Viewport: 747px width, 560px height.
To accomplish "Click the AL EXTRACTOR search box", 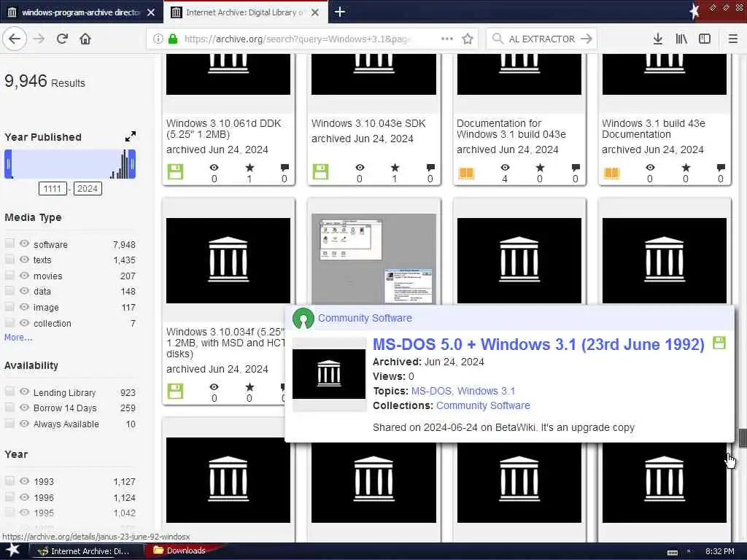I will [x=542, y=39].
